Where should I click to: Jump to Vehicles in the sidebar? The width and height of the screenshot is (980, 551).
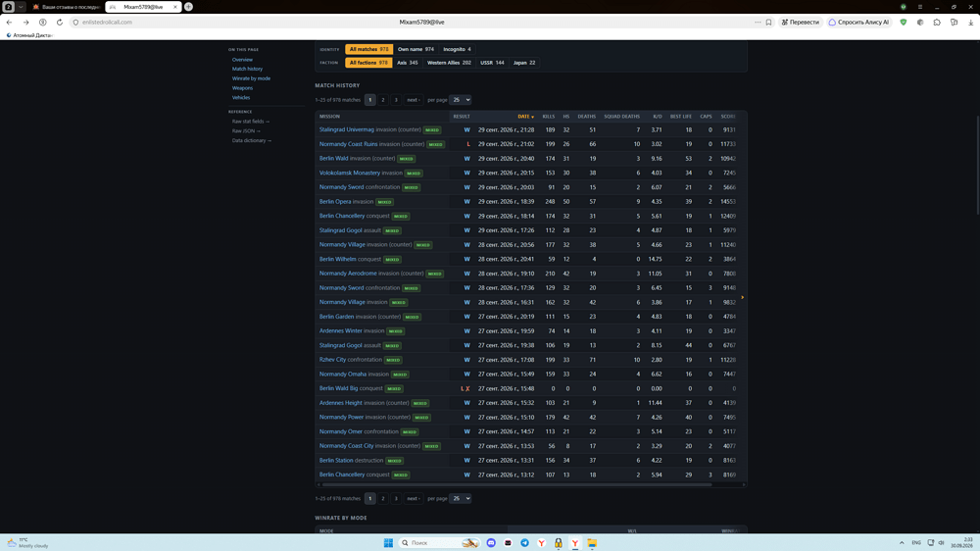point(241,98)
